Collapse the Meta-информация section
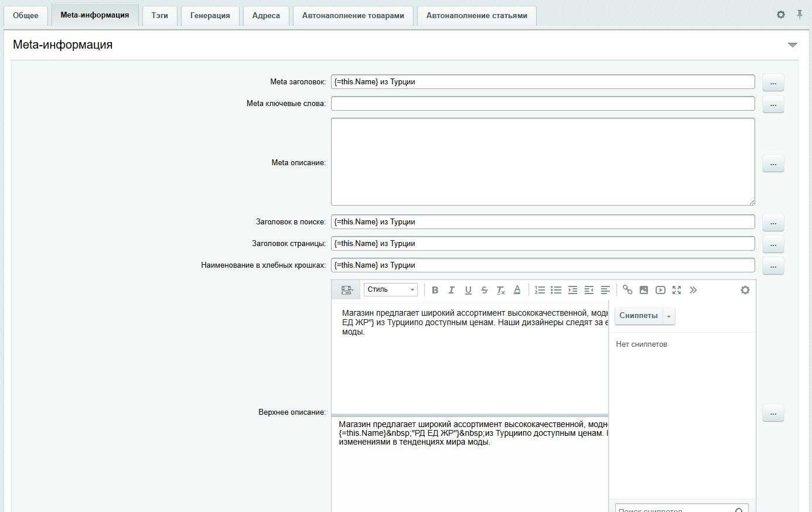 tap(792, 45)
